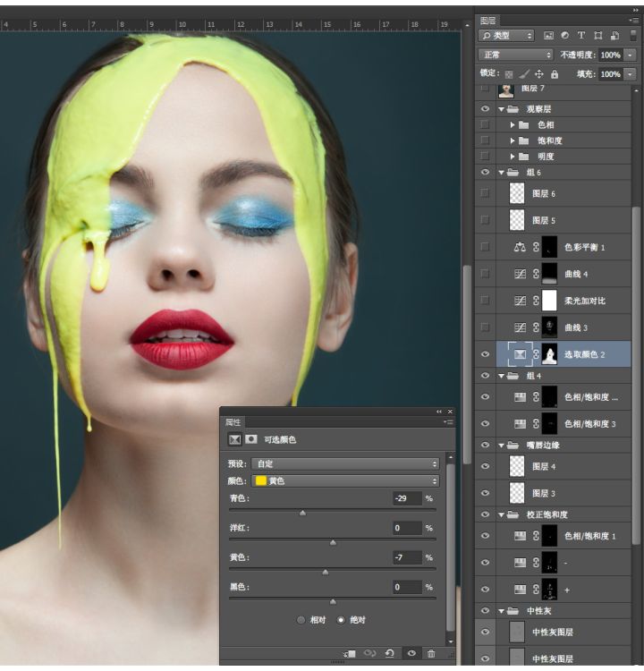This screenshot has height=671, width=644.
Task: Hide the 观察层 group
Action: point(485,109)
